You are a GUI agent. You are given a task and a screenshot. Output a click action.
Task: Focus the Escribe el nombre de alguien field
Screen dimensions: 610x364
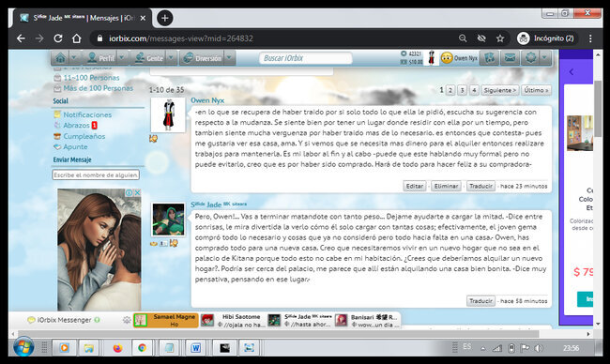pos(96,175)
